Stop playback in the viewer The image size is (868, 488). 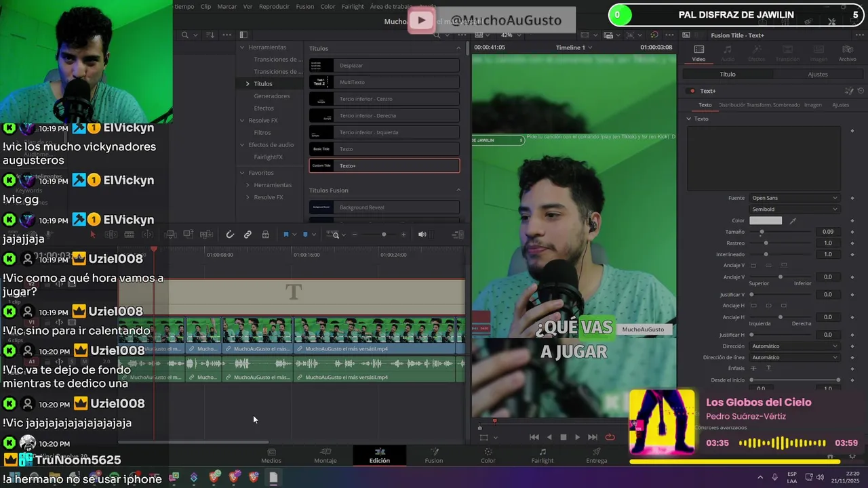click(x=563, y=437)
